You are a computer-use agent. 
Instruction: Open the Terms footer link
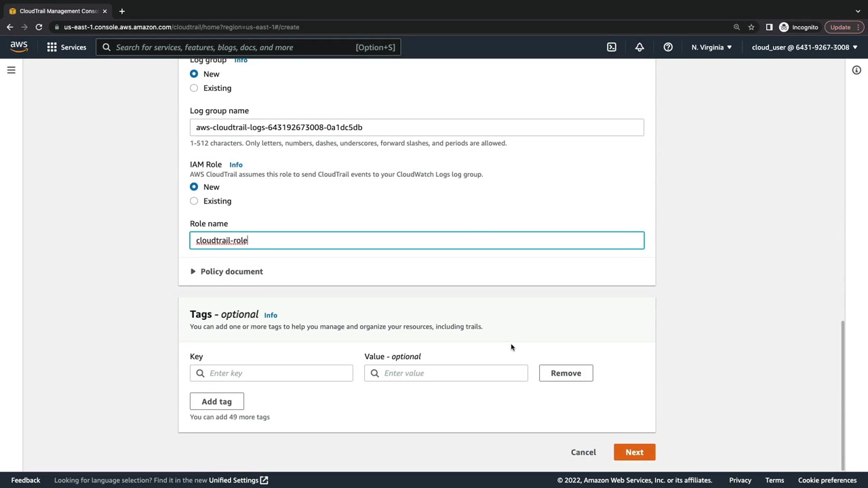tap(774, 481)
